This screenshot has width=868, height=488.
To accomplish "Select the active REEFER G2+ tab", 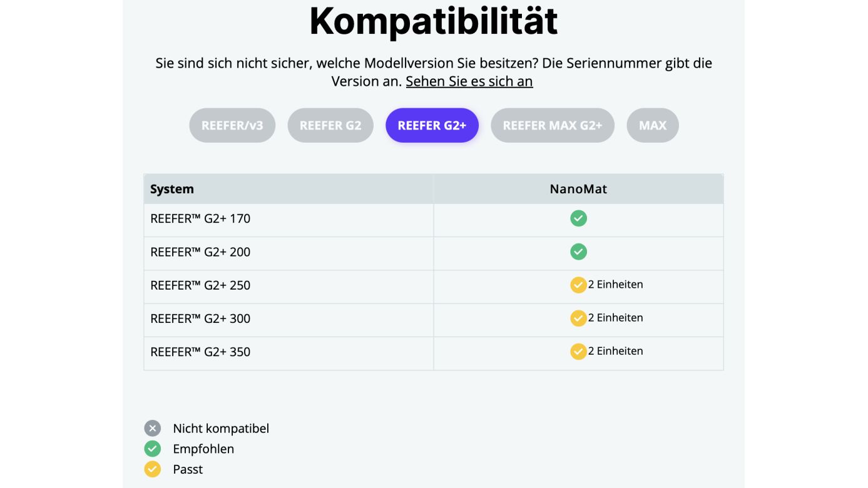I will tap(432, 125).
